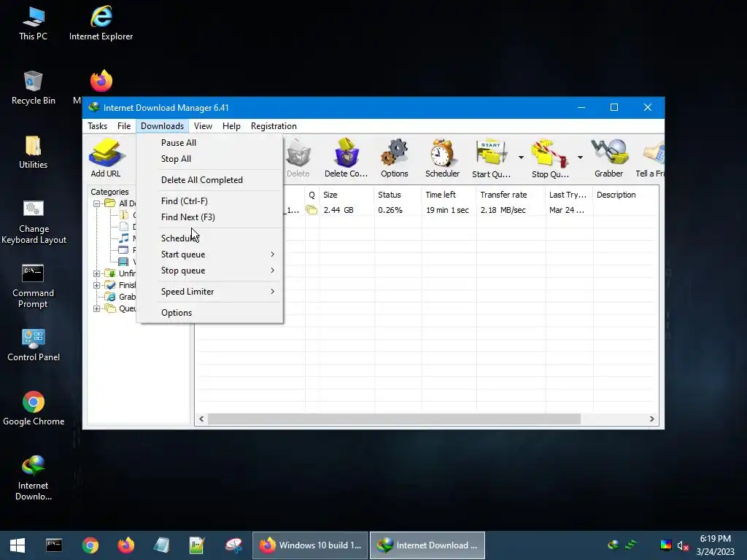Choose Pause All from Downloads menu
This screenshot has height=560, width=747.
209,143
